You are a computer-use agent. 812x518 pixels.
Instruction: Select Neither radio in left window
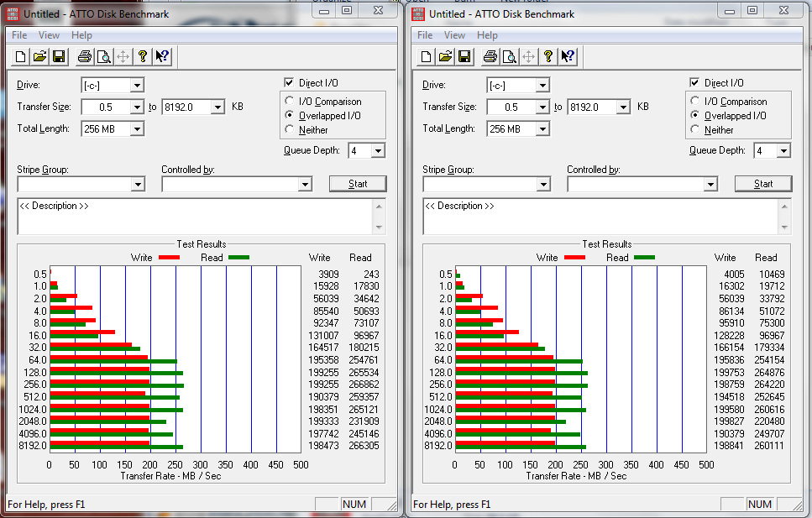[290, 129]
